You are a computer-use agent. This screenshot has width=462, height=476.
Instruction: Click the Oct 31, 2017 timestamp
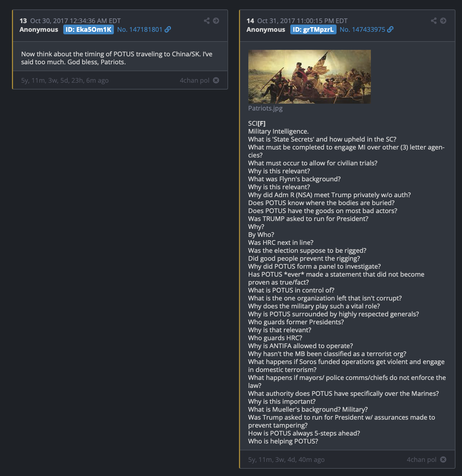tap(302, 21)
